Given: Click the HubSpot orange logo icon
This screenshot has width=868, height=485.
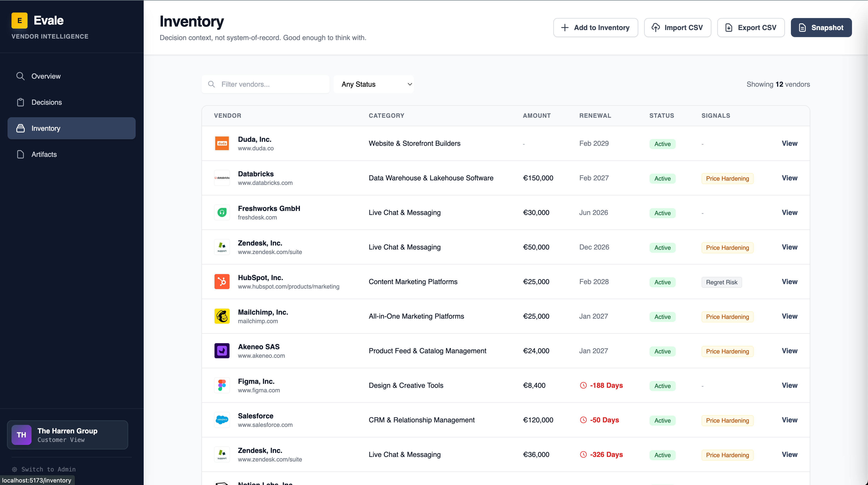Looking at the screenshot, I should coord(222,282).
